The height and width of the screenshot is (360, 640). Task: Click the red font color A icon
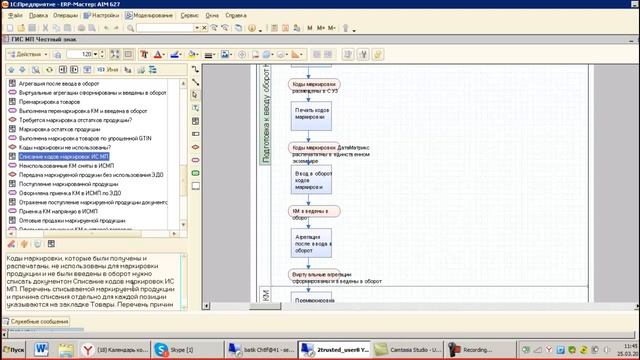coord(158,54)
